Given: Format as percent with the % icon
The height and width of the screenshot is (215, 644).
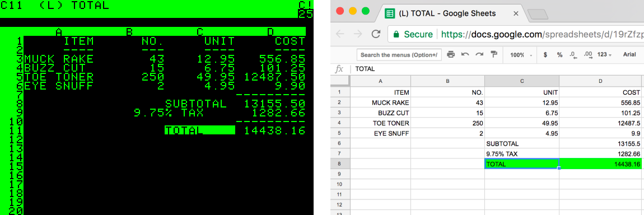Looking at the screenshot, I should coord(559,54).
